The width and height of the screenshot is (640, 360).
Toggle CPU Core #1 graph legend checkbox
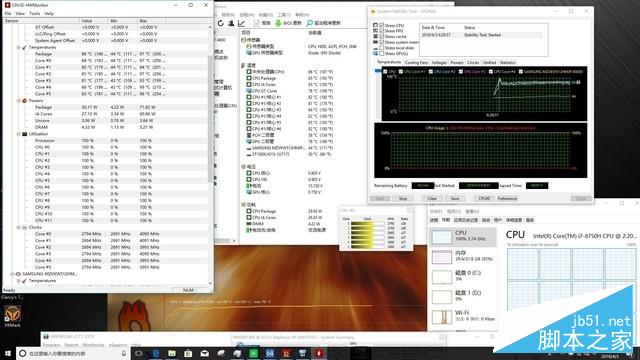pyautogui.click(x=401, y=71)
